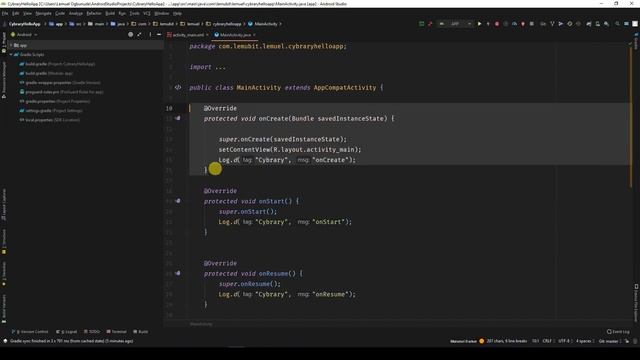The width and height of the screenshot is (640, 360).
Task: Click the onCreate override gutter icon
Action: pyautogui.click(x=178, y=118)
